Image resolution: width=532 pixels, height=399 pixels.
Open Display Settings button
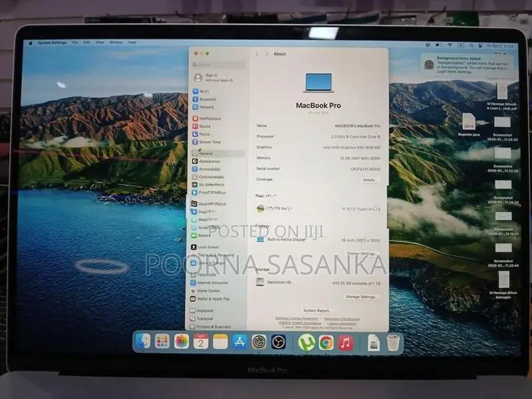click(x=361, y=253)
